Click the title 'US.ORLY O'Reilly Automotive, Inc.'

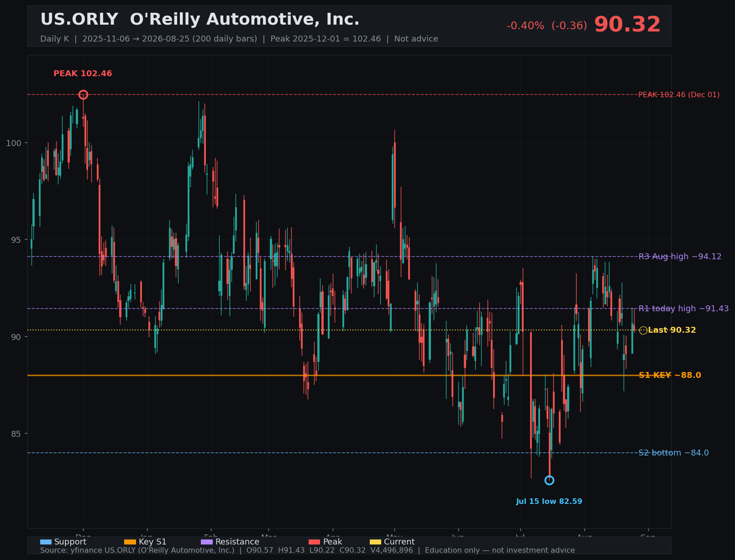pyautogui.click(x=200, y=20)
